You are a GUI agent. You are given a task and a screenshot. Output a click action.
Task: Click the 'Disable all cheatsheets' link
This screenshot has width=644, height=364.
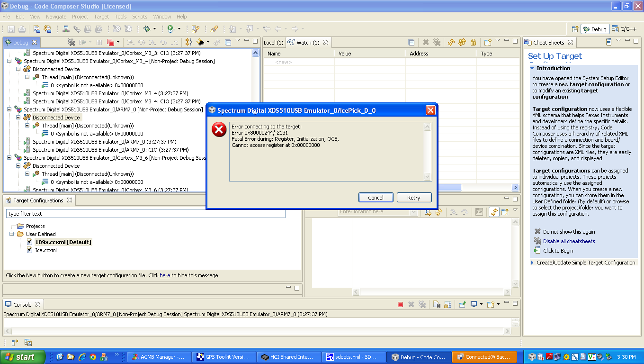(x=569, y=241)
